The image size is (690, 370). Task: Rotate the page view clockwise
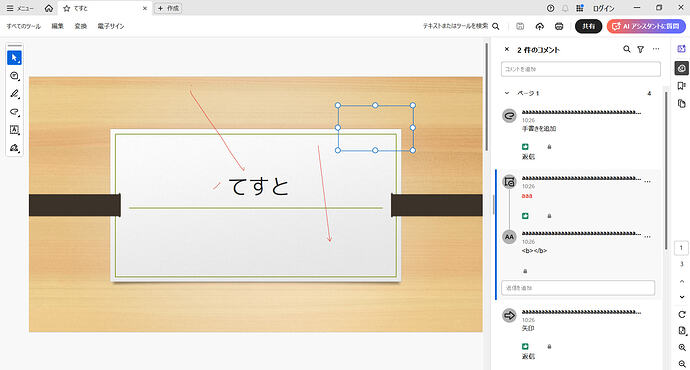tap(682, 314)
